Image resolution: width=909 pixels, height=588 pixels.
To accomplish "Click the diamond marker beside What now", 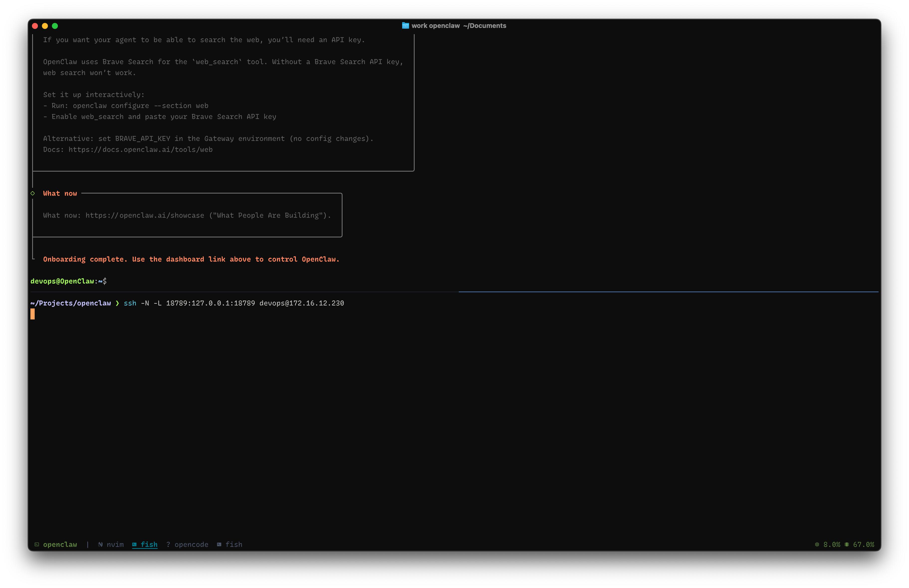I will (33, 193).
